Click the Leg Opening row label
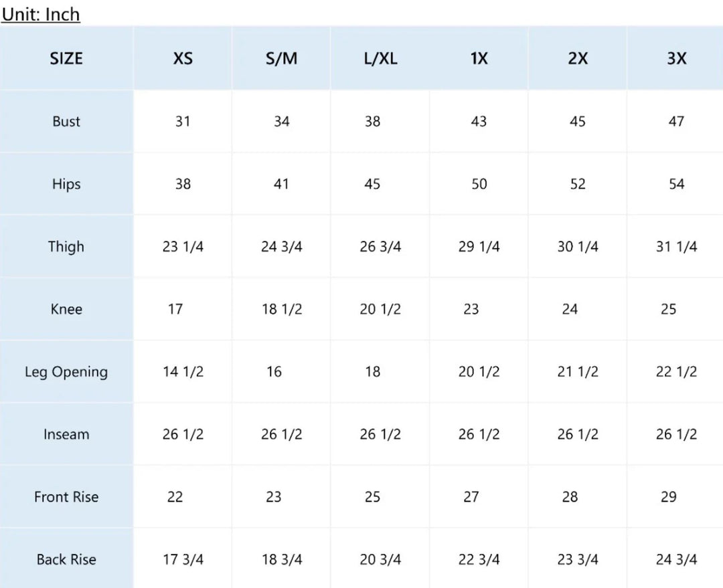This screenshot has width=723, height=588. [x=66, y=372]
